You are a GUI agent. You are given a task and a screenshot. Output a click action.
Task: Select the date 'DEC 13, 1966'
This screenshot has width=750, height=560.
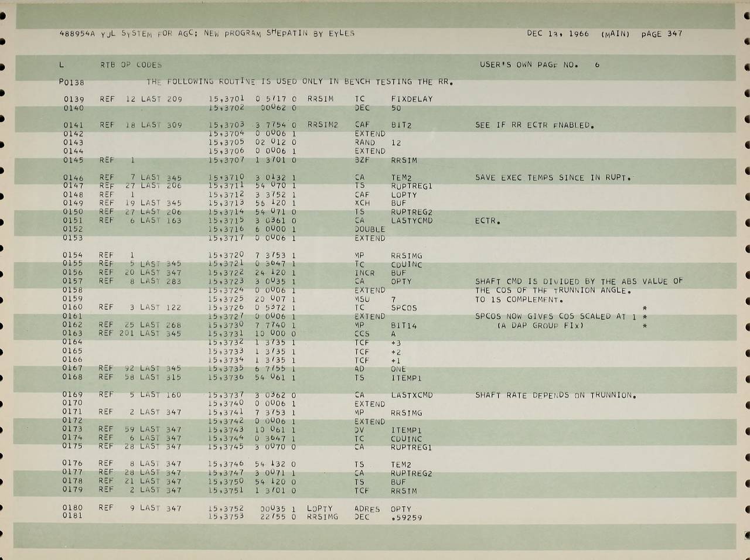pyautogui.click(x=558, y=34)
